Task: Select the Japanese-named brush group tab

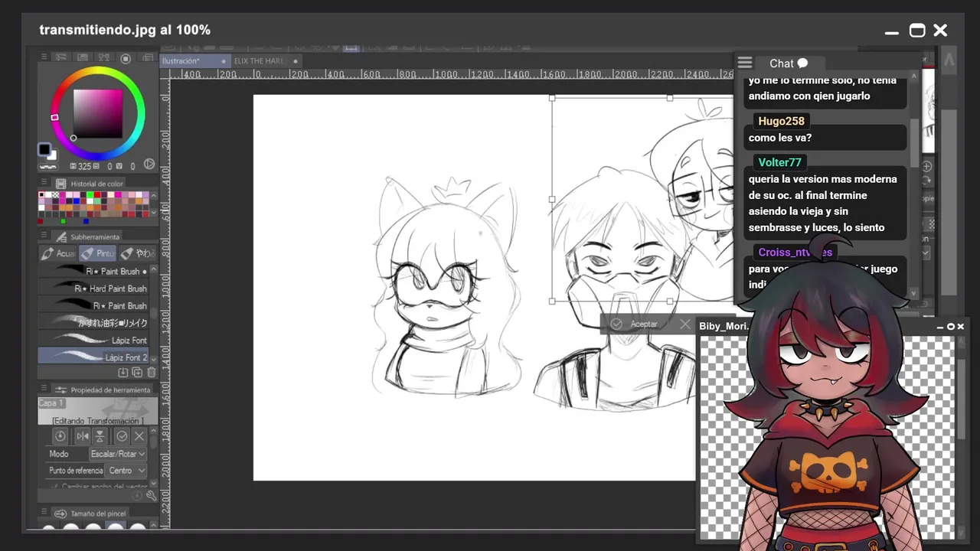Action: click(x=137, y=253)
